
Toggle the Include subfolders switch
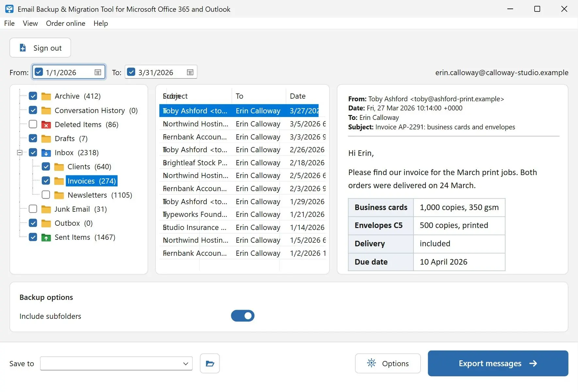243,316
